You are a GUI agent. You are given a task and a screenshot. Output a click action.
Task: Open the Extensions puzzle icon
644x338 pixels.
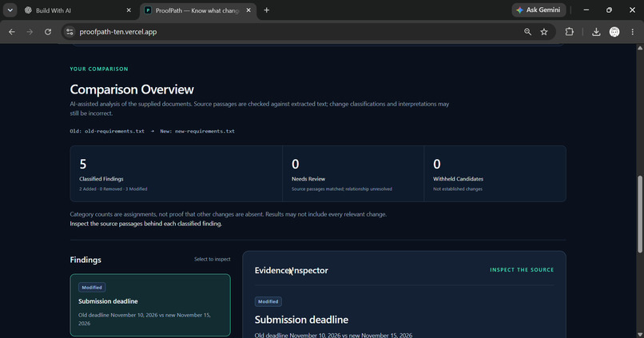point(569,32)
